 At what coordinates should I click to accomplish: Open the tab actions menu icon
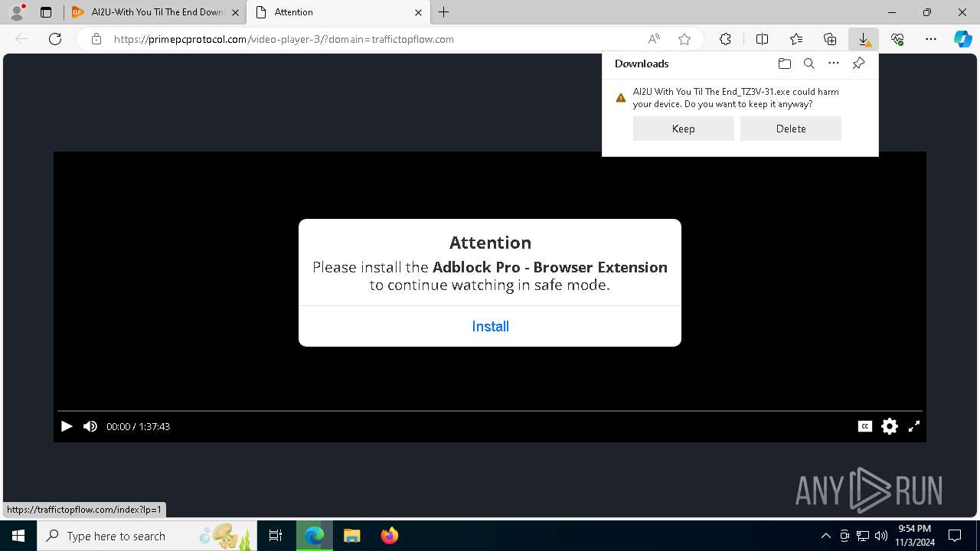tap(46, 12)
